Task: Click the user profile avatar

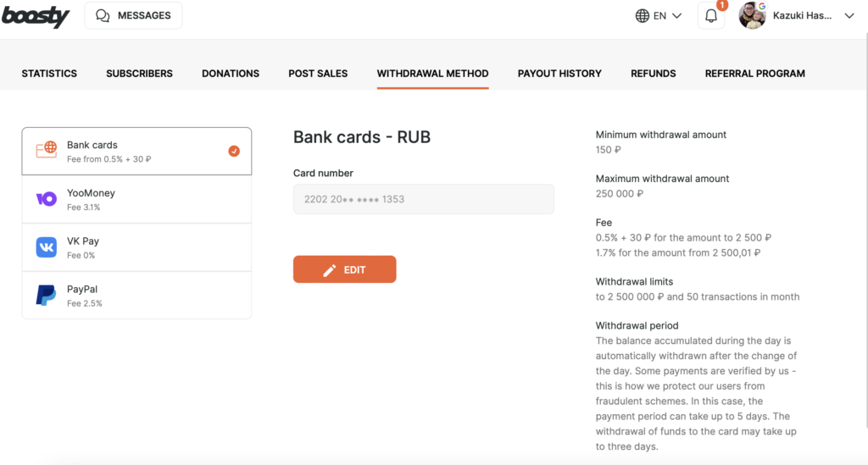Action: [x=753, y=15]
